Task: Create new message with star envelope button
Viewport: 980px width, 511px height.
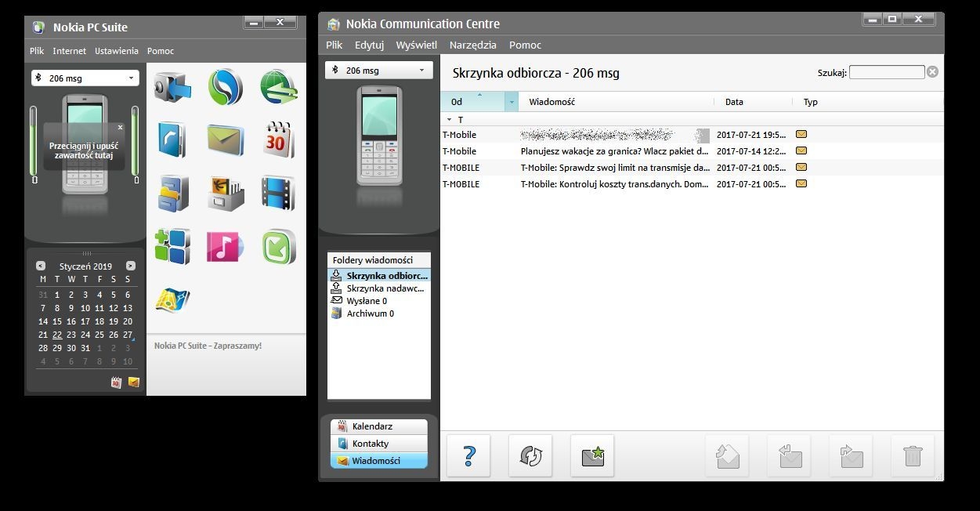Action: (592, 455)
